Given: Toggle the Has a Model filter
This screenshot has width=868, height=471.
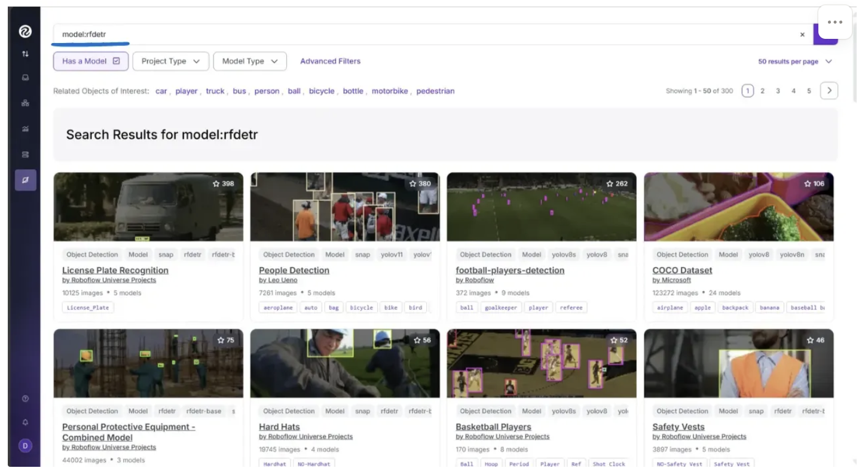Looking at the screenshot, I should click(91, 61).
